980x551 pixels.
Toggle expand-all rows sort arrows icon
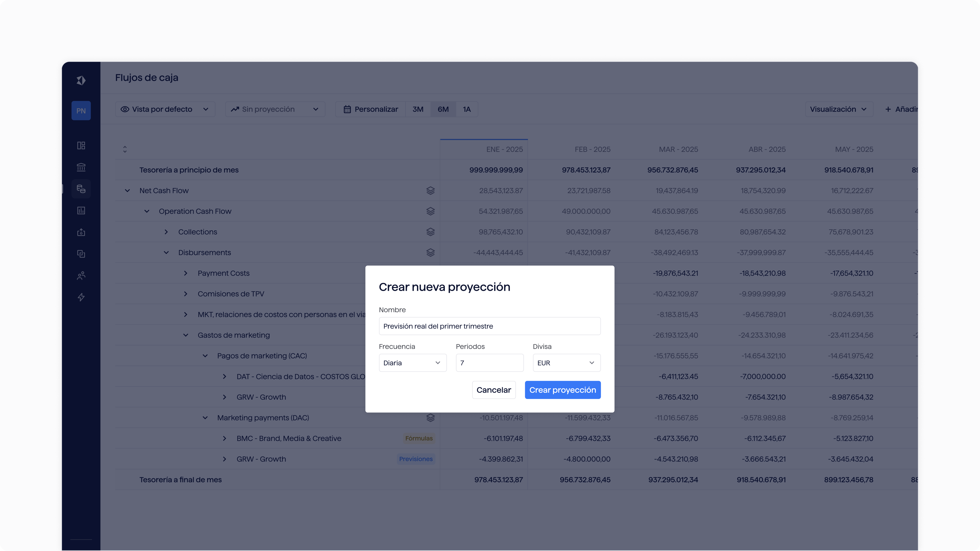(125, 149)
